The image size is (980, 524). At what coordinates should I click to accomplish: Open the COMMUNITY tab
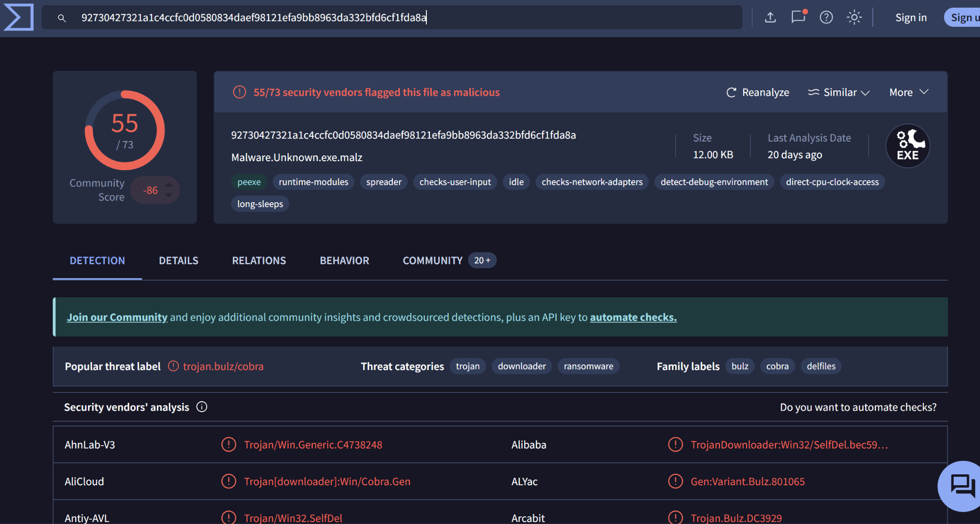coord(433,261)
